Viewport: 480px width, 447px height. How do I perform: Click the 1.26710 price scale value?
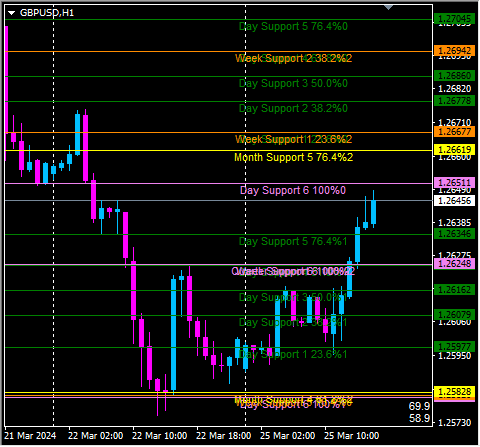click(x=455, y=123)
